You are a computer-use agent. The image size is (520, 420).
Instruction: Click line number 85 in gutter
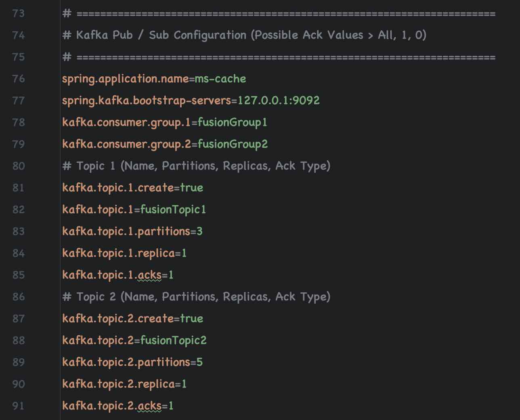18,275
